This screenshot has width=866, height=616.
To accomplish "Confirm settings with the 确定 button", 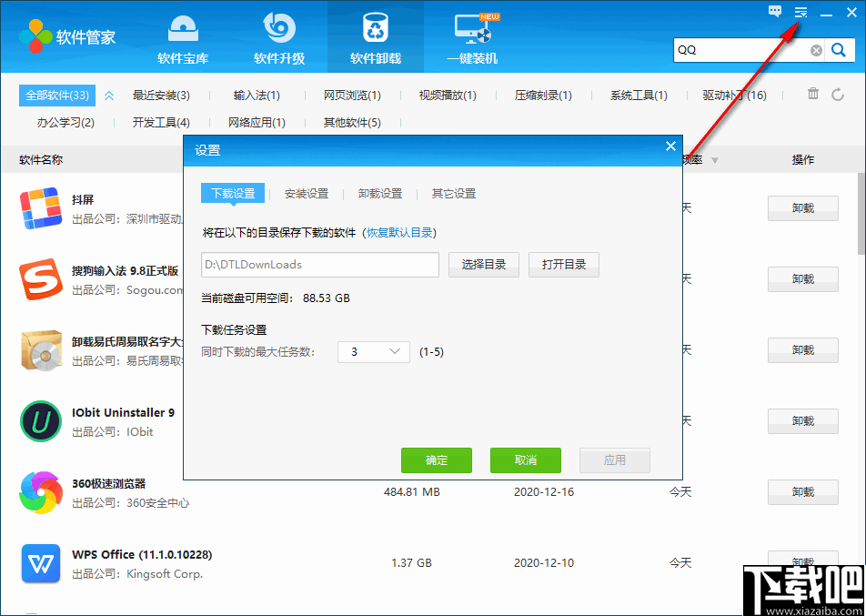I will (437, 459).
